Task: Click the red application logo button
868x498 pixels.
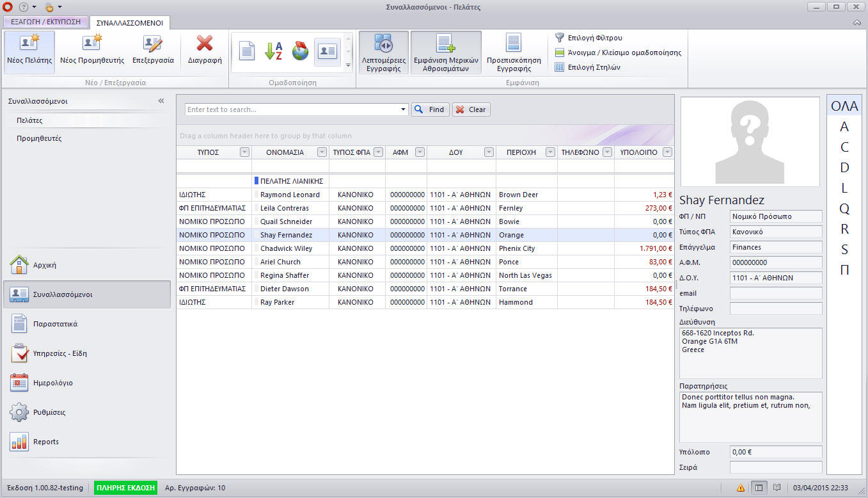Action: point(8,7)
